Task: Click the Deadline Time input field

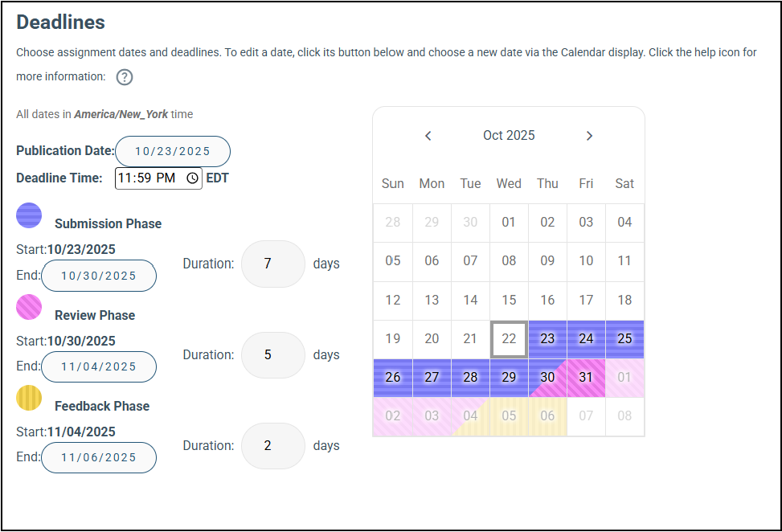Action: [149, 178]
